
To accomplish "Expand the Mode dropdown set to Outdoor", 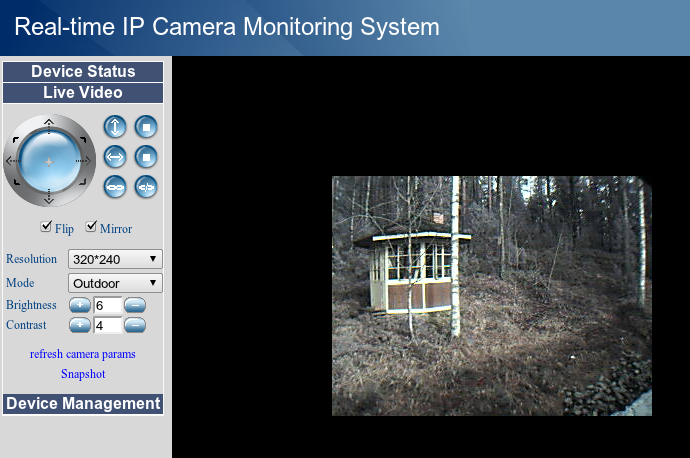I will (x=115, y=283).
